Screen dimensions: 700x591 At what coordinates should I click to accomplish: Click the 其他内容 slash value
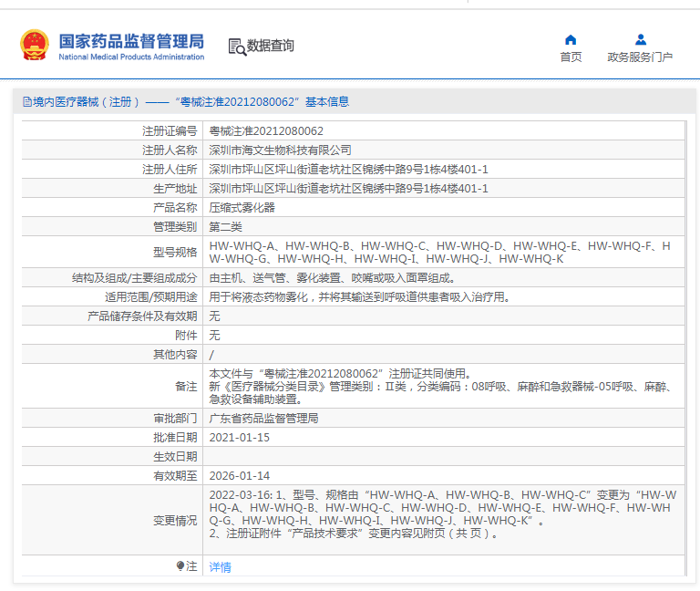coord(211,355)
